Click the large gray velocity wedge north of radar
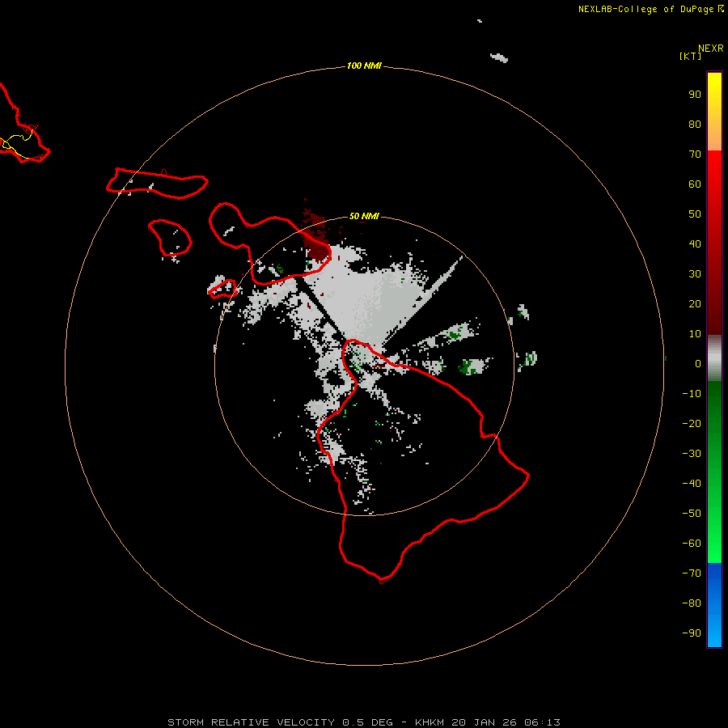The height and width of the screenshot is (728, 728). tap(366, 297)
